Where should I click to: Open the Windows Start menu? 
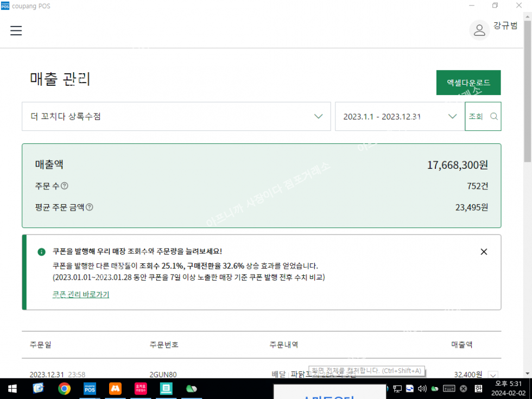pyautogui.click(x=12, y=389)
